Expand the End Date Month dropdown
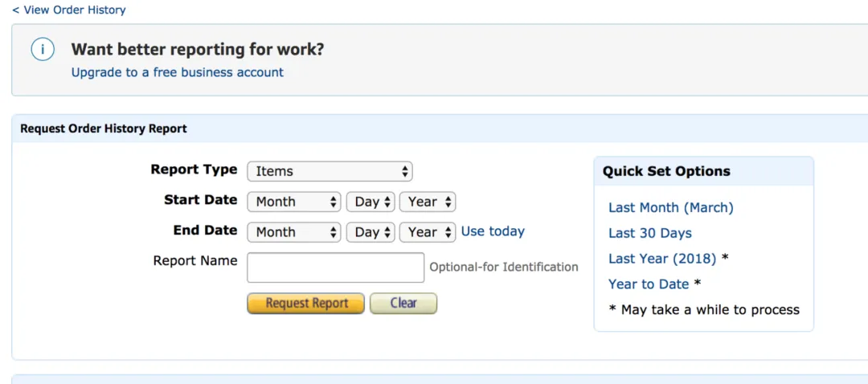Viewport: 868px width, 384px height. pos(294,232)
